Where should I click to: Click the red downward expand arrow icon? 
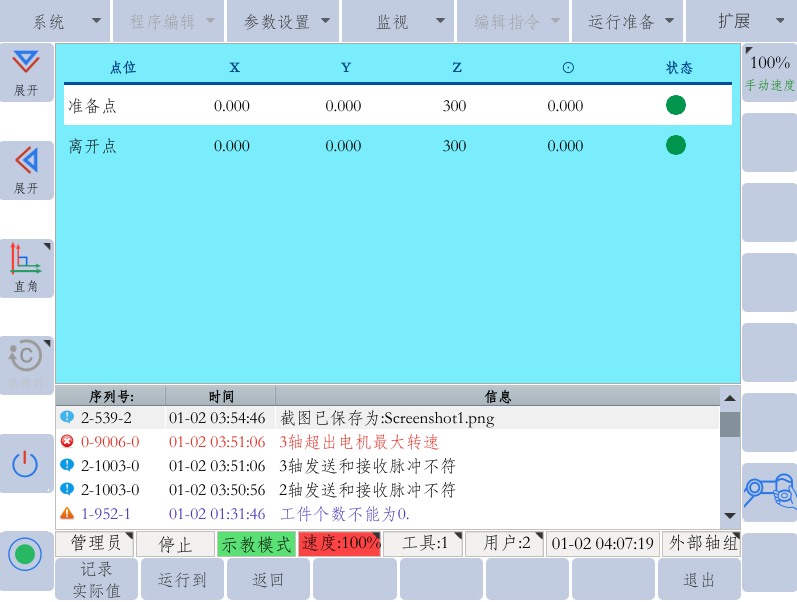[26, 64]
